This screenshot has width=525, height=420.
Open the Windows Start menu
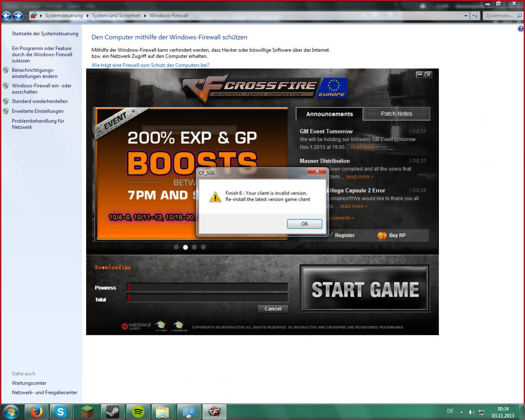[11, 411]
